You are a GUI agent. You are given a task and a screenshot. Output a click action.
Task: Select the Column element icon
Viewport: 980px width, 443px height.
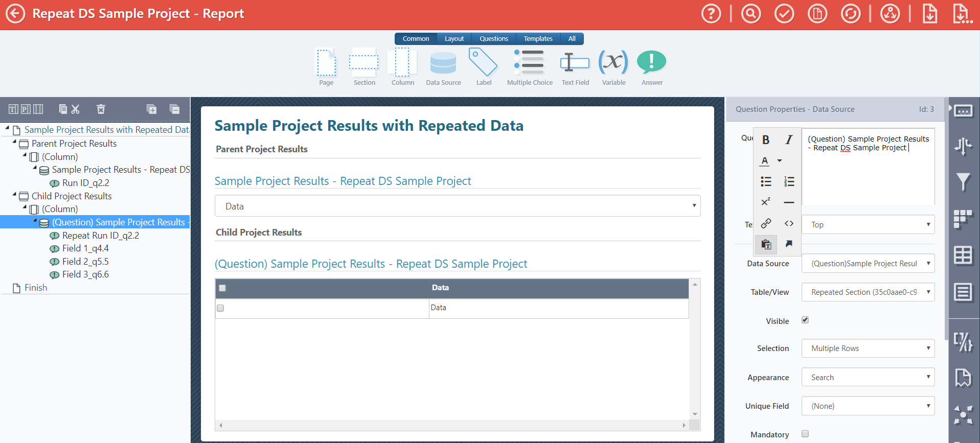[x=402, y=63]
